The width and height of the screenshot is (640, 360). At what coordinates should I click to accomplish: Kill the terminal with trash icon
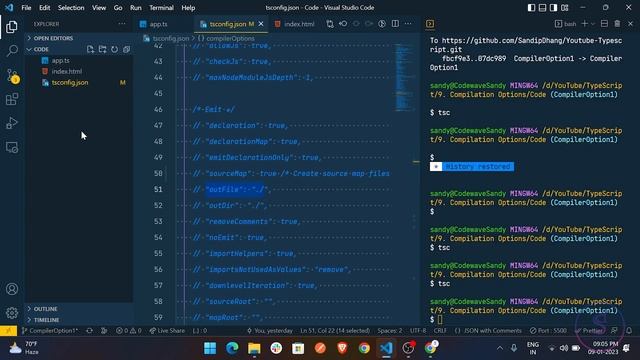pos(617,24)
